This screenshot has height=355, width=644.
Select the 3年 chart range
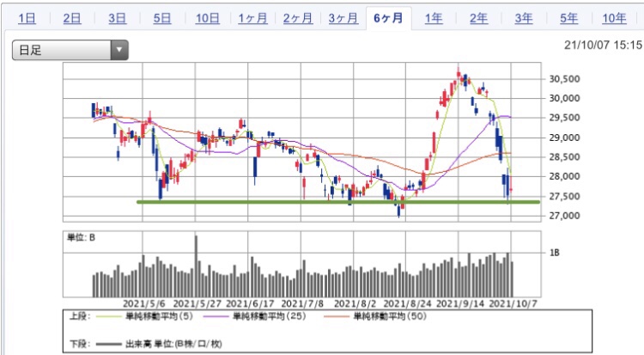click(524, 19)
